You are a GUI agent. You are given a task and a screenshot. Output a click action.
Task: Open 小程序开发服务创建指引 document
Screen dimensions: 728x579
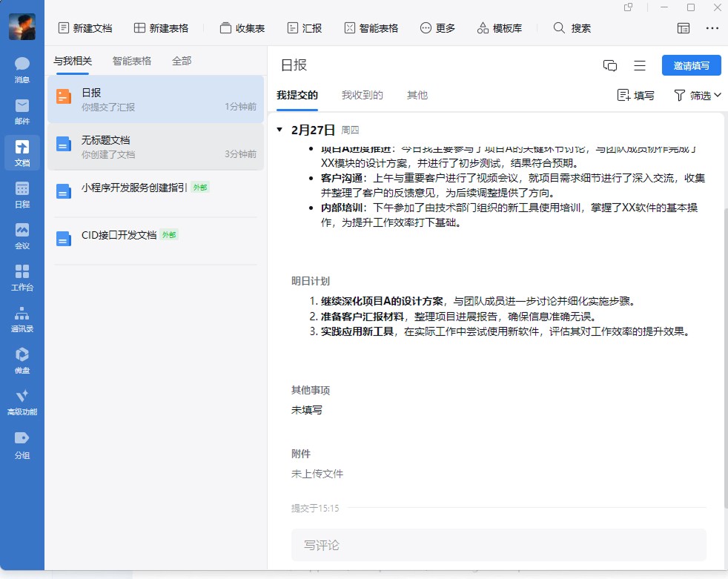pos(134,188)
